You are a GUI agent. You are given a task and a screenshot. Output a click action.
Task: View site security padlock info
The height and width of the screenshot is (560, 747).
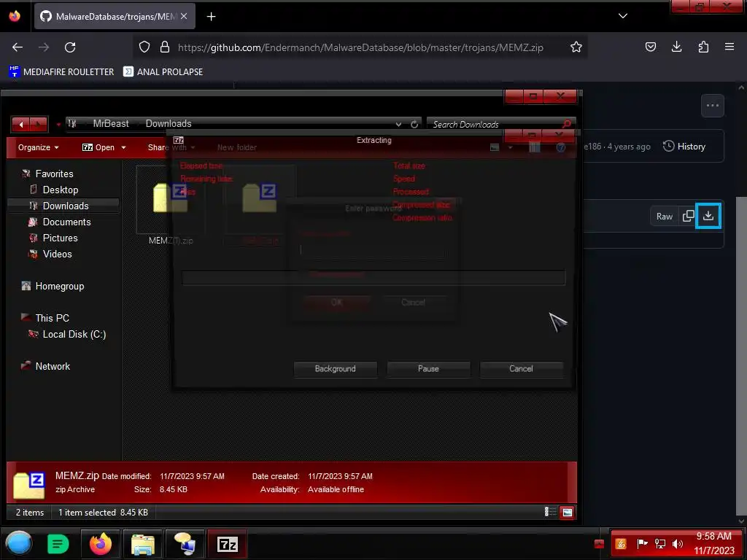[165, 47]
